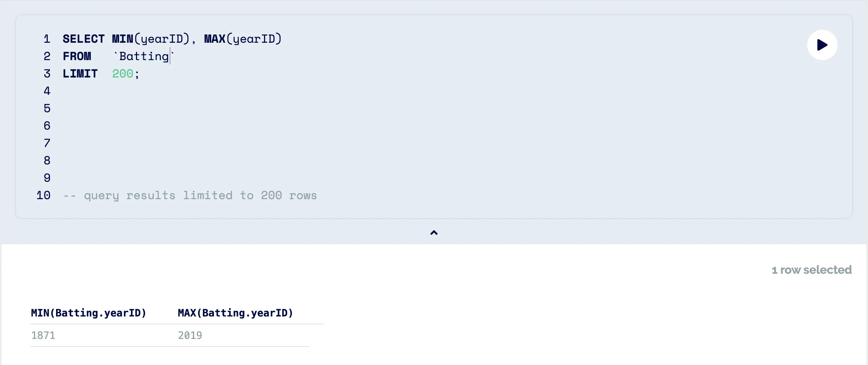868x365 pixels.
Task: Click line number 1 in gutter
Action: coord(47,39)
